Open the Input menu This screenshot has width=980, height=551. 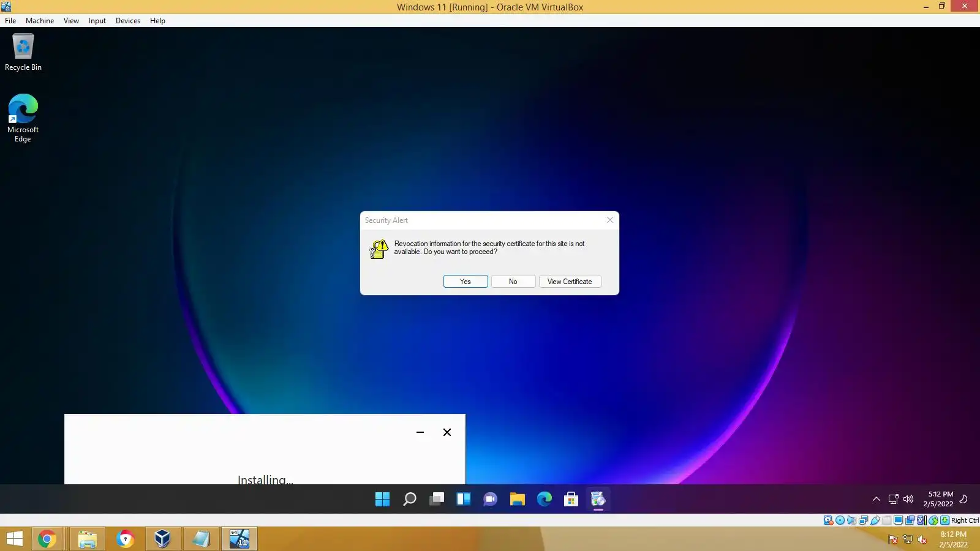(97, 21)
